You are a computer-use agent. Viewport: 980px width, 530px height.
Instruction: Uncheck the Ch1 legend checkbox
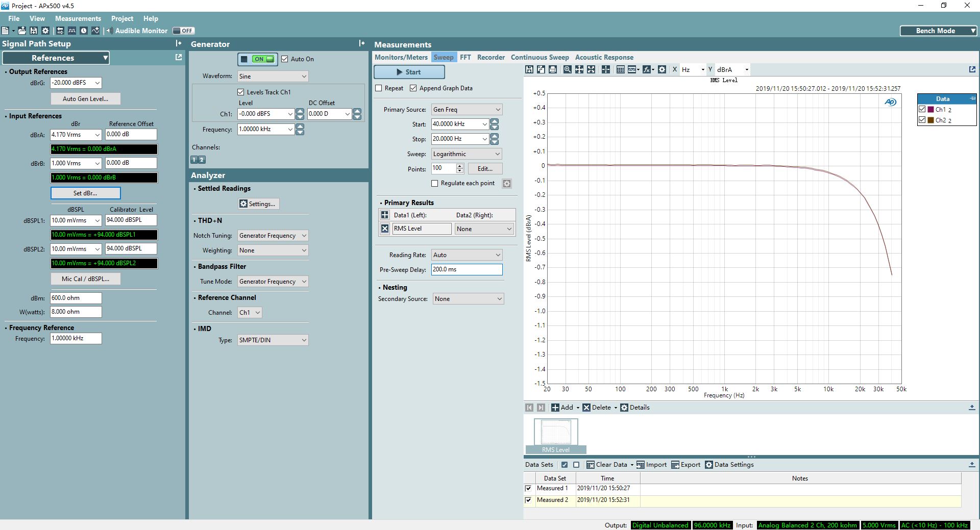coord(922,109)
